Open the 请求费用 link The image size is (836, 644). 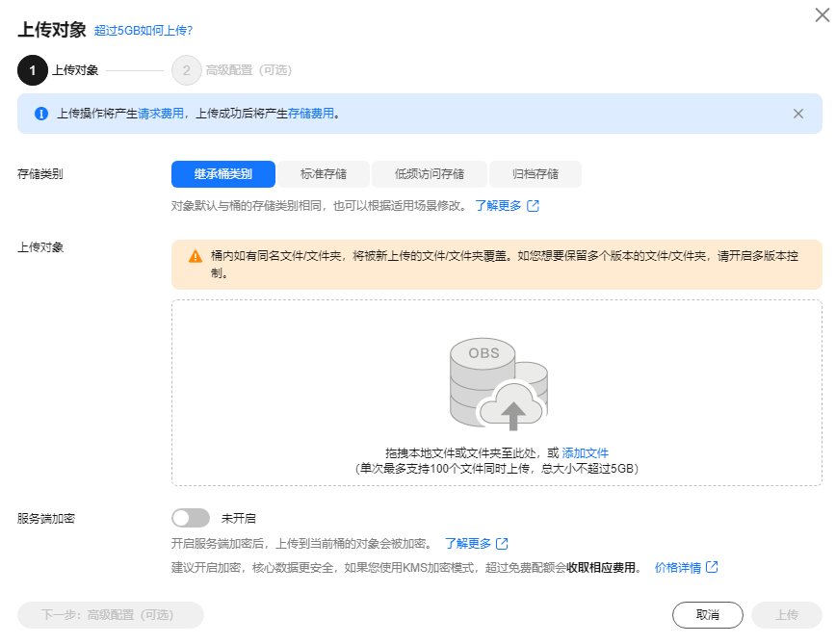coord(161,114)
